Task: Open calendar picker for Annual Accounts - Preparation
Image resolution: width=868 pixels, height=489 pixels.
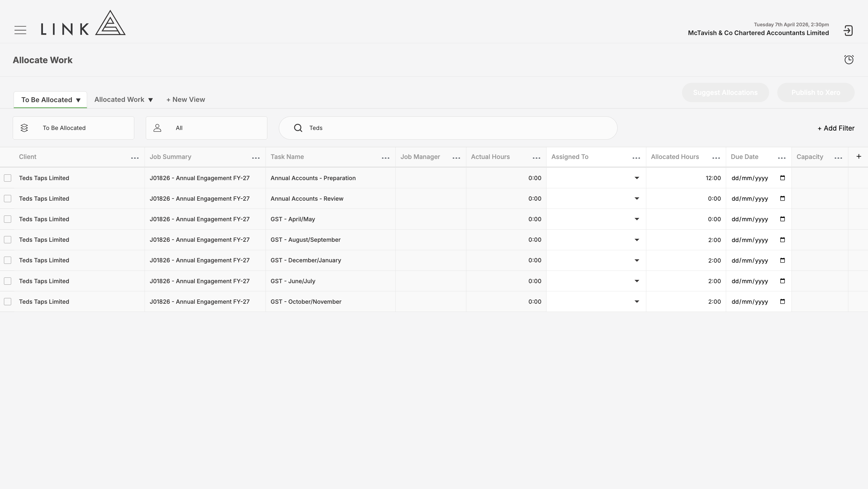Action: [782, 178]
